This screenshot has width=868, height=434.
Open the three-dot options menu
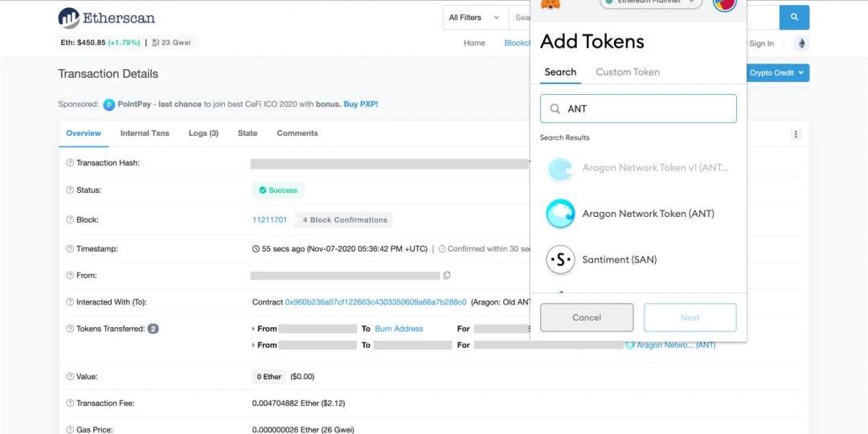tap(796, 135)
